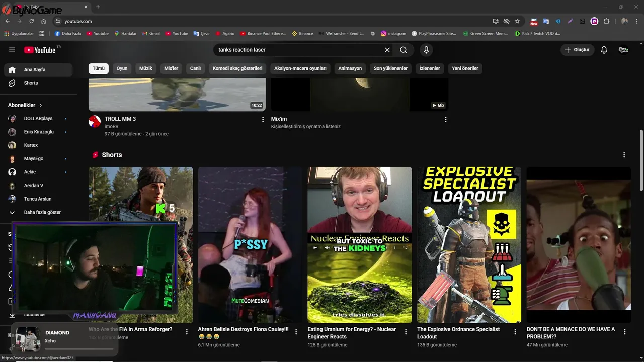This screenshot has width=644, height=362.
Task: Click the Google Translate extension icon
Action: (546, 21)
